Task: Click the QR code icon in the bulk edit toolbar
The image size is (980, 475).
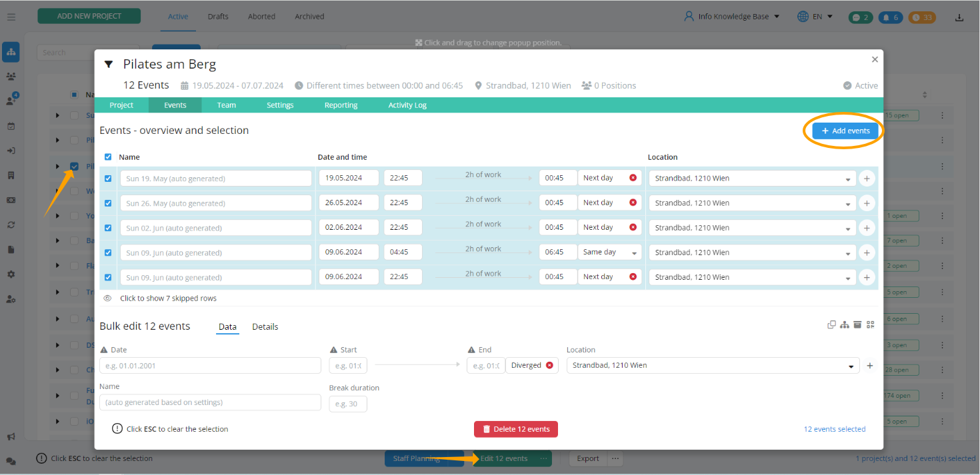Action: 870,324
